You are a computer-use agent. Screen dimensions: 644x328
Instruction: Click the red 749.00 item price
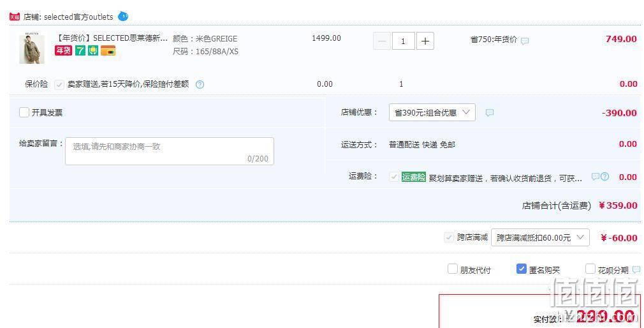pos(621,39)
